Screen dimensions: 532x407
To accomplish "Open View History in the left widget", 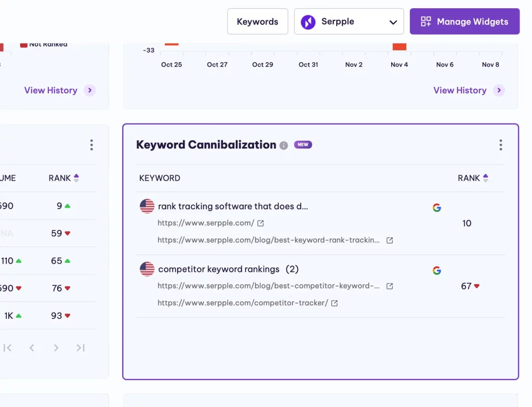I will 50,90.
